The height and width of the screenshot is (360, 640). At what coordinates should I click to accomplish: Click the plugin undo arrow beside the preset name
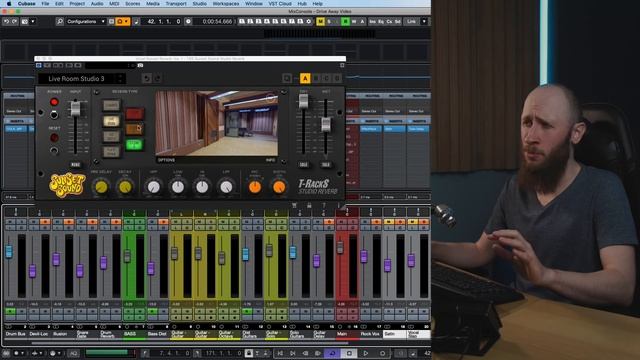(x=147, y=78)
